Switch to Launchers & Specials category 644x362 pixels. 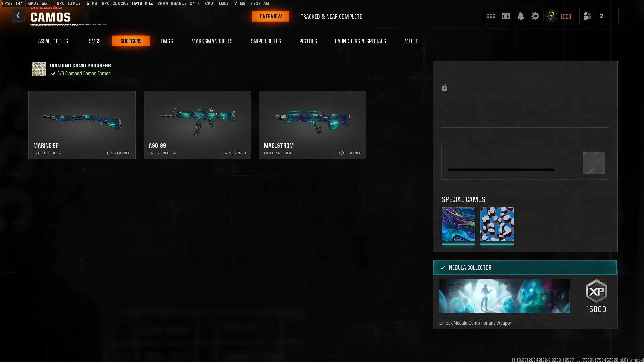[x=360, y=41]
